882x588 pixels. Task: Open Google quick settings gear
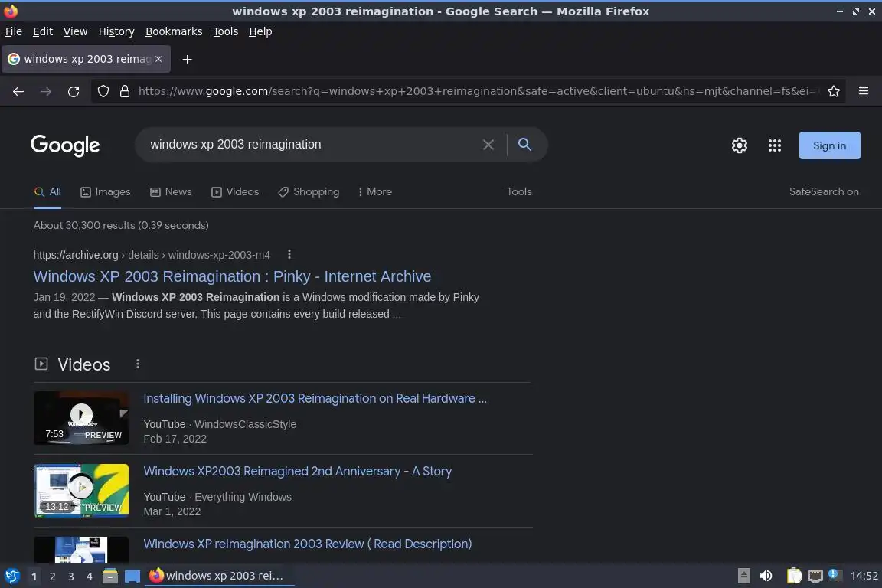pos(739,145)
